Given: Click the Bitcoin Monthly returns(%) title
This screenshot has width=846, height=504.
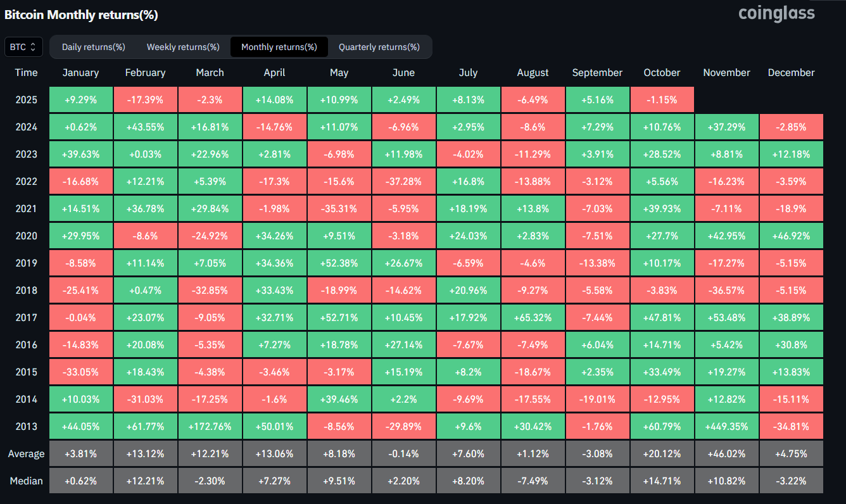Looking at the screenshot, I should 81,15.
